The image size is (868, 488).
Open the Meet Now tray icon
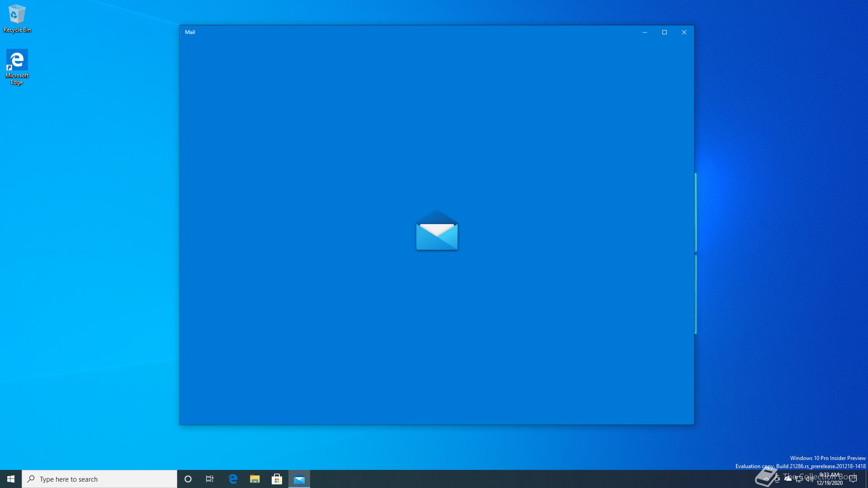(x=777, y=479)
